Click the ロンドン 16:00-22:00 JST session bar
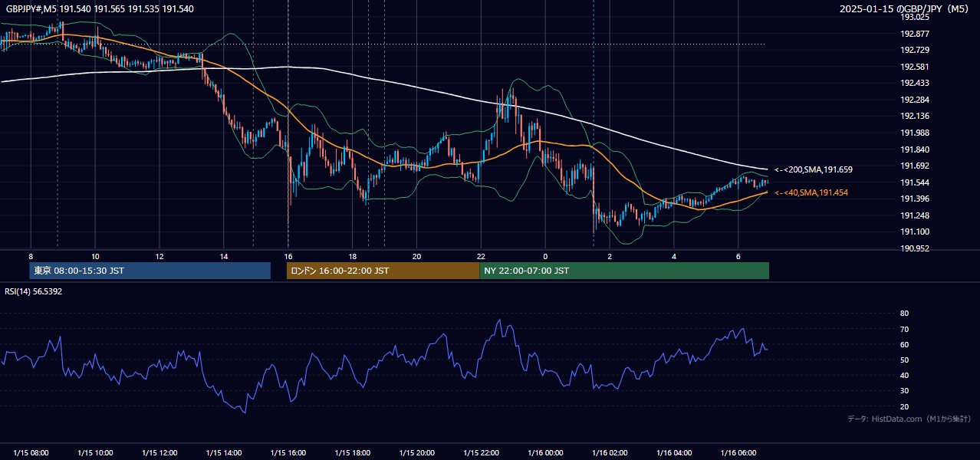The height and width of the screenshot is (460, 980). [383, 271]
